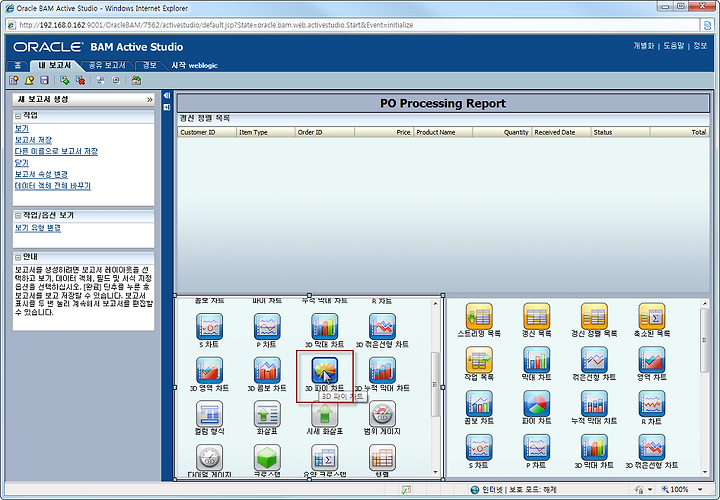Click the 닫기 link
720x500 pixels.
tap(22, 163)
